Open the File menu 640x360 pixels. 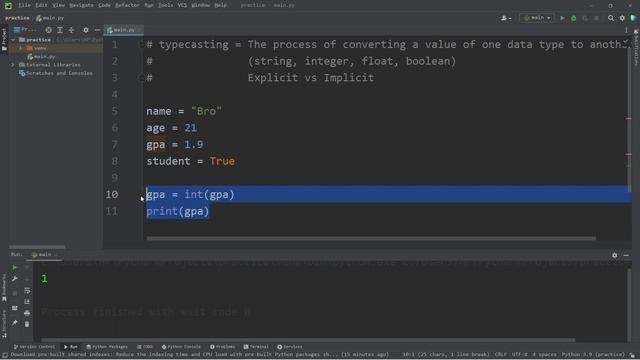click(x=24, y=5)
